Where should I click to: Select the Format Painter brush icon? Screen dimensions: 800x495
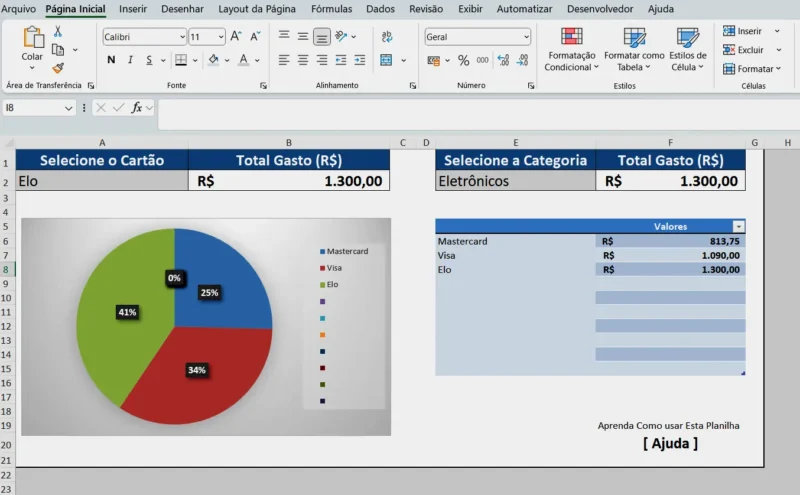(58, 68)
